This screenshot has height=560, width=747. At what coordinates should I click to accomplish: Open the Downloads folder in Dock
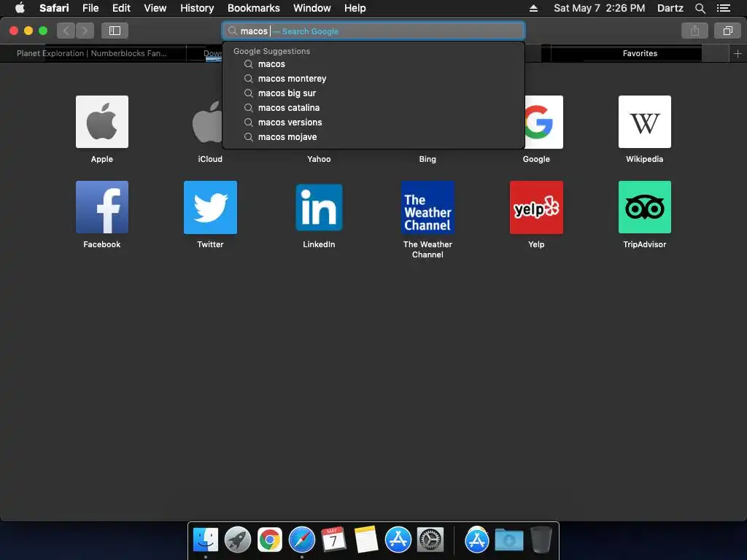[x=508, y=540]
